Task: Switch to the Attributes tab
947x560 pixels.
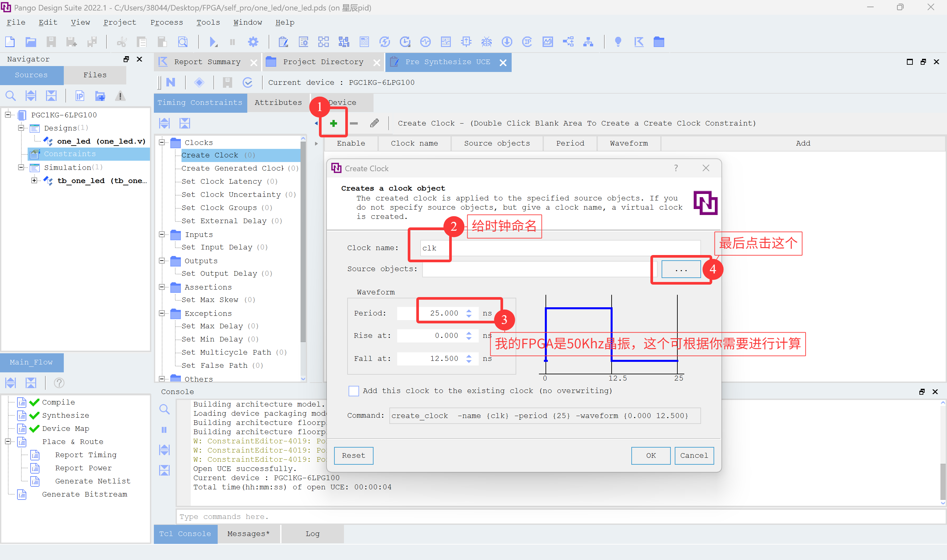Action: pos(278,102)
